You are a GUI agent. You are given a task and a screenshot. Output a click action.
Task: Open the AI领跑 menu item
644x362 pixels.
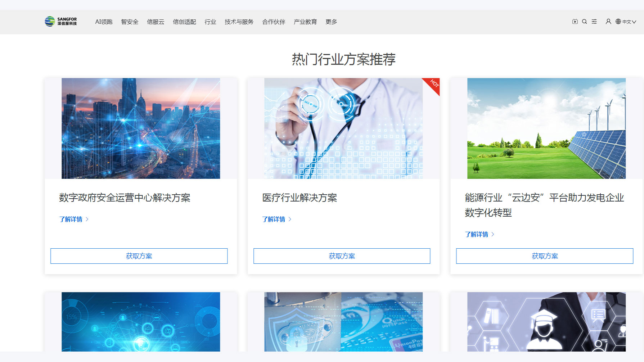pos(104,22)
